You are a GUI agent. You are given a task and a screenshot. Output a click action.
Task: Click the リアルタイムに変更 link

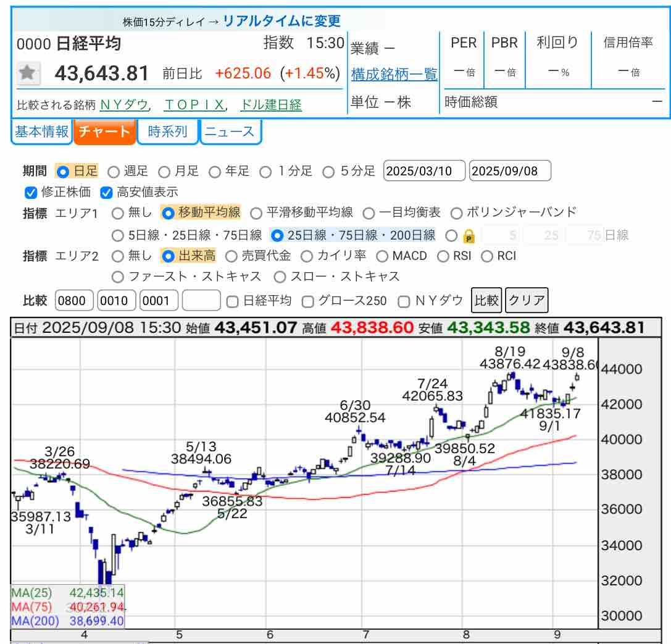click(281, 21)
